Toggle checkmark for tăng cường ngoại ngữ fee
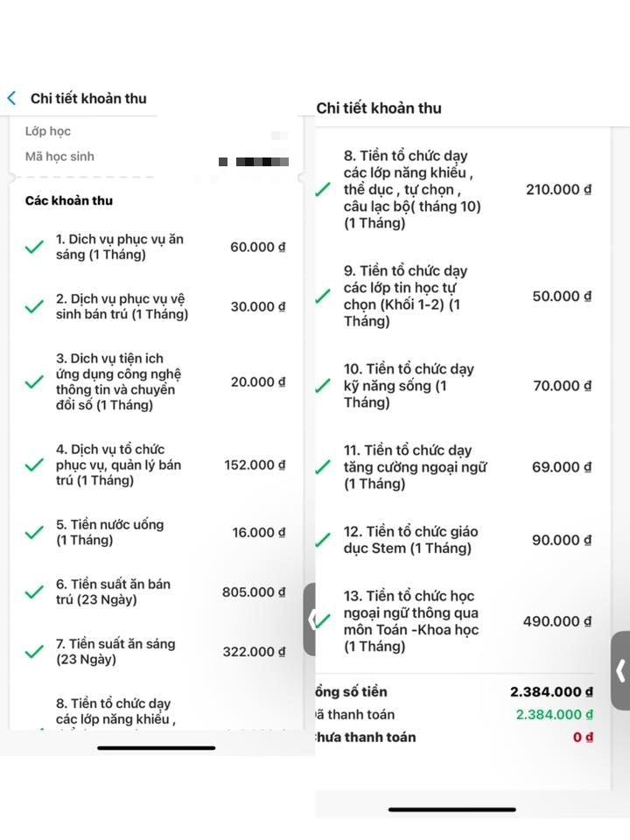This screenshot has width=630, height=840. 323,467
